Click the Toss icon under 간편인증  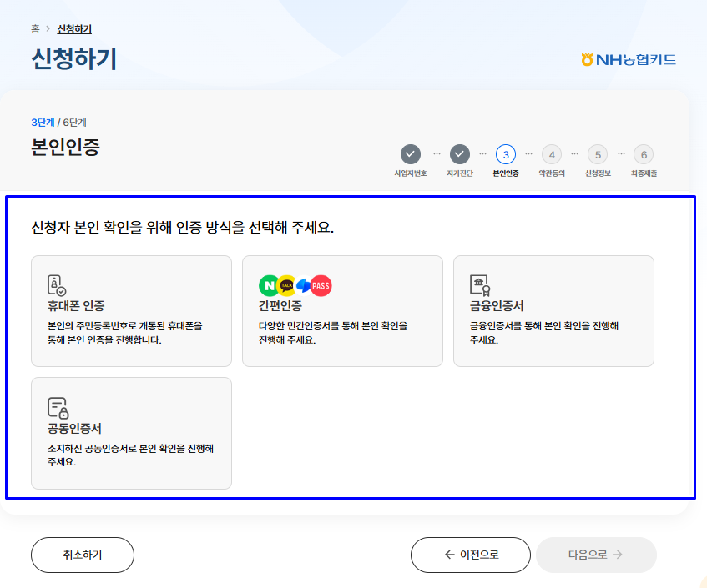(304, 284)
